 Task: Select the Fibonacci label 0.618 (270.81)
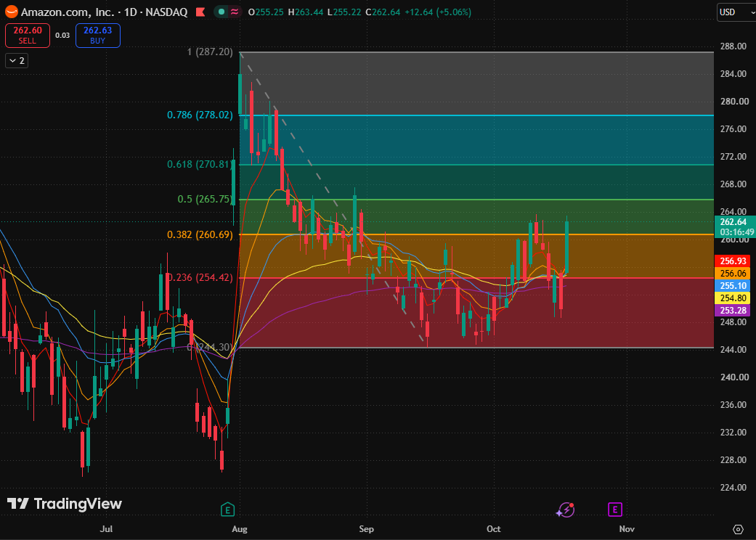coord(200,164)
